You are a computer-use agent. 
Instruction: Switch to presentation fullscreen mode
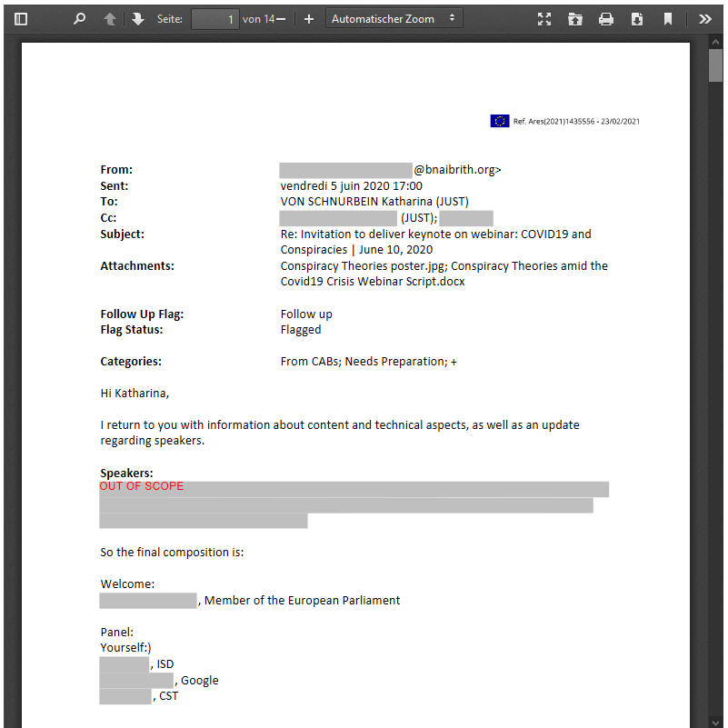coord(544,19)
